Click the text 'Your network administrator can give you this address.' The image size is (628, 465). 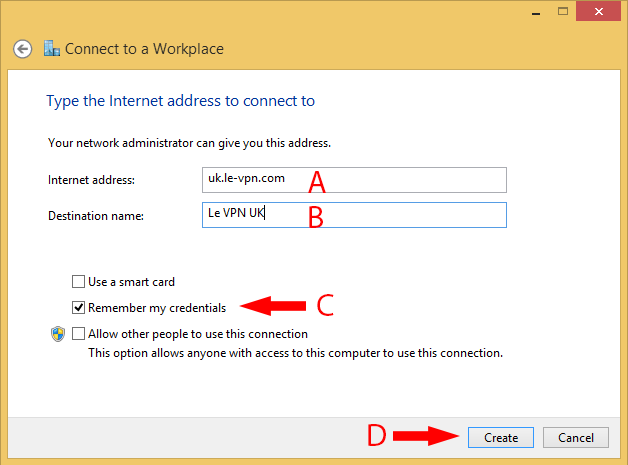(189, 143)
